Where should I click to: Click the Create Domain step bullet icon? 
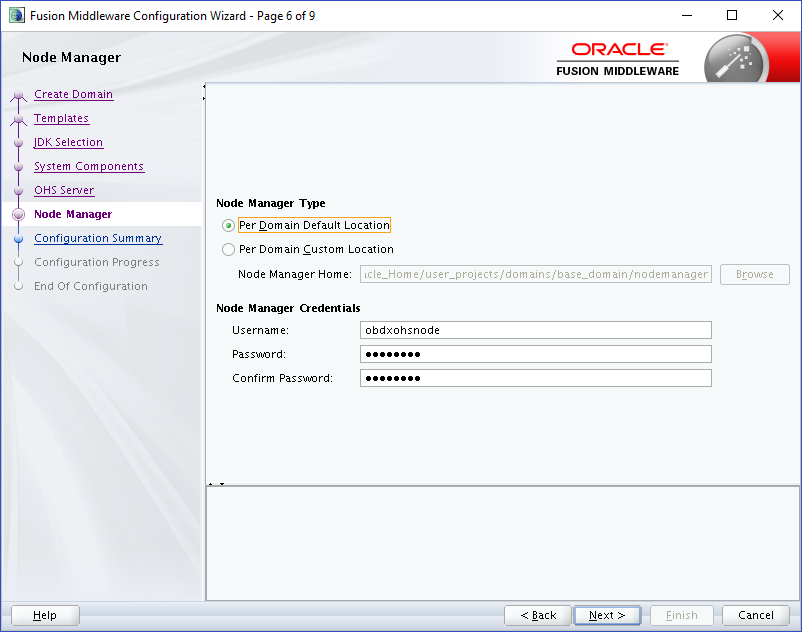[x=18, y=95]
